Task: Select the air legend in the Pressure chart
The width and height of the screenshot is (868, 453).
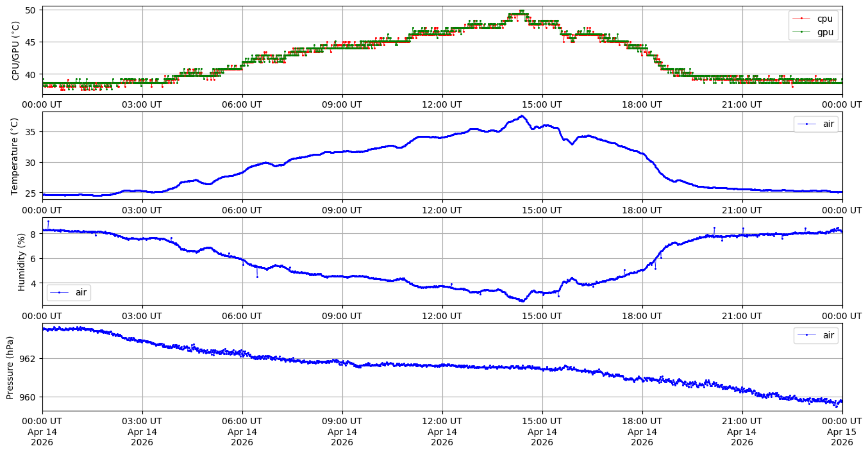Action: coord(815,335)
